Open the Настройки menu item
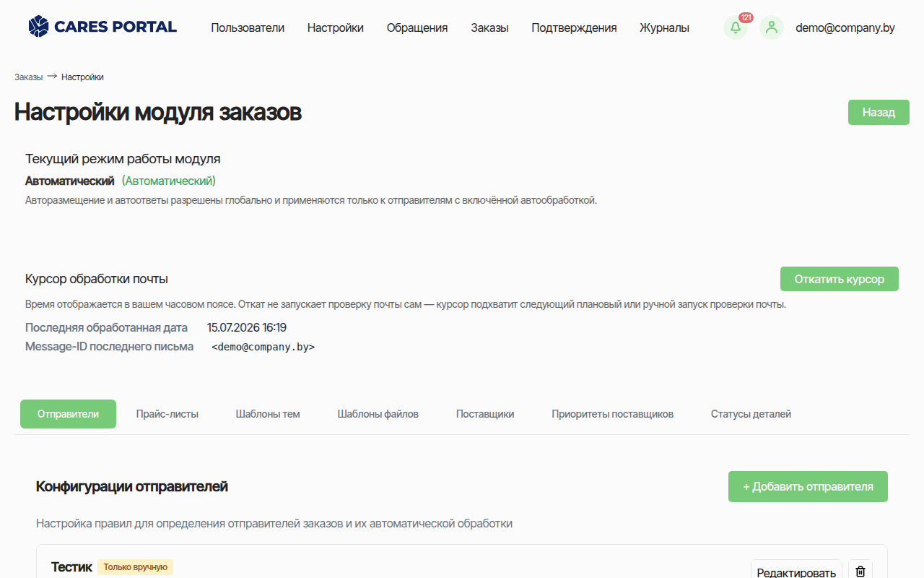 [x=336, y=28]
